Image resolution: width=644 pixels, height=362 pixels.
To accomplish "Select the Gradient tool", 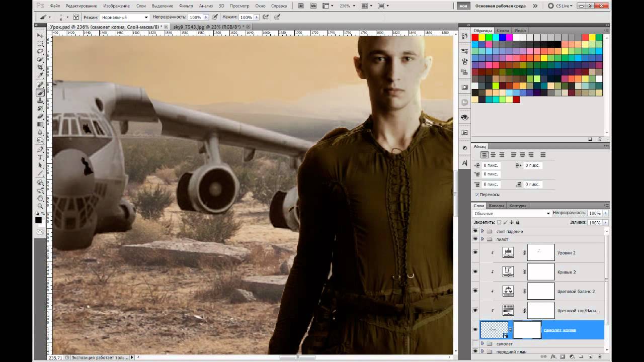I will [40, 124].
